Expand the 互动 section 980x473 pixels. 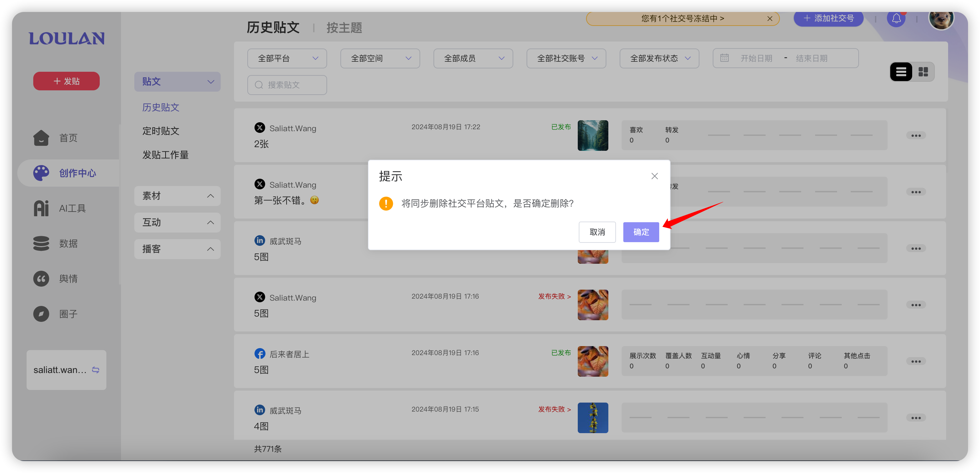pyautogui.click(x=177, y=223)
